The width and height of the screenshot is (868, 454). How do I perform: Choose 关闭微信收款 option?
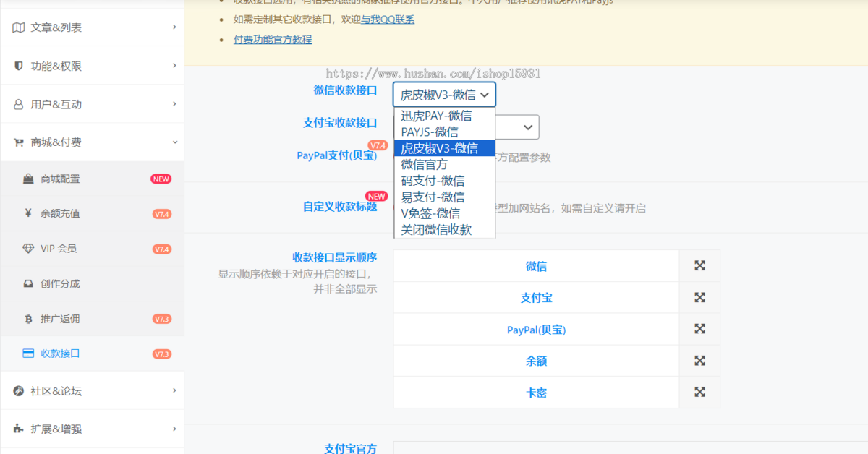click(444, 229)
